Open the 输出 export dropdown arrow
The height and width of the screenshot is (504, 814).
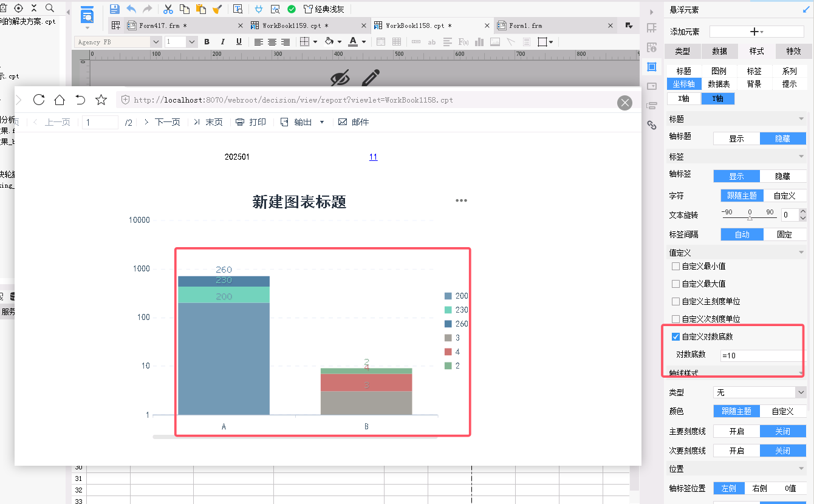(x=322, y=122)
